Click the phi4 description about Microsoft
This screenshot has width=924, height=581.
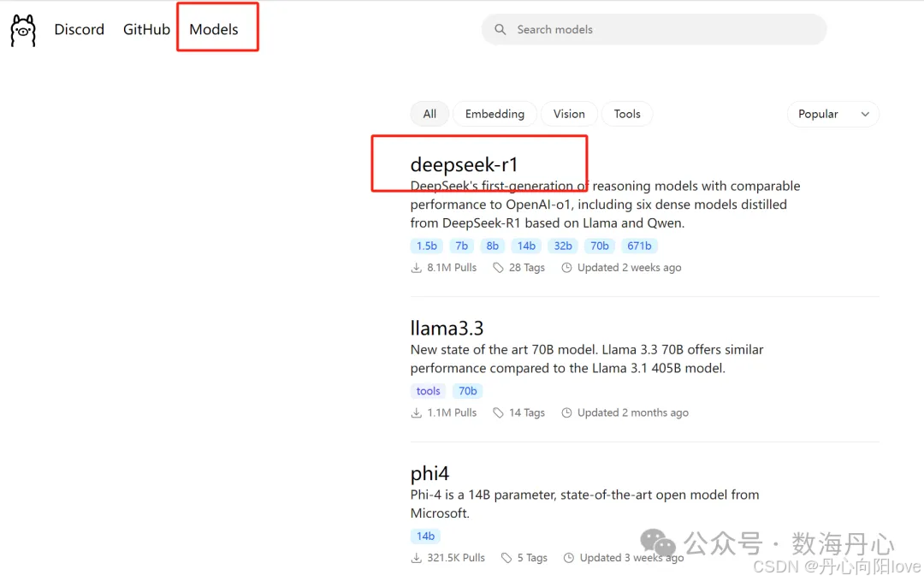click(584, 504)
